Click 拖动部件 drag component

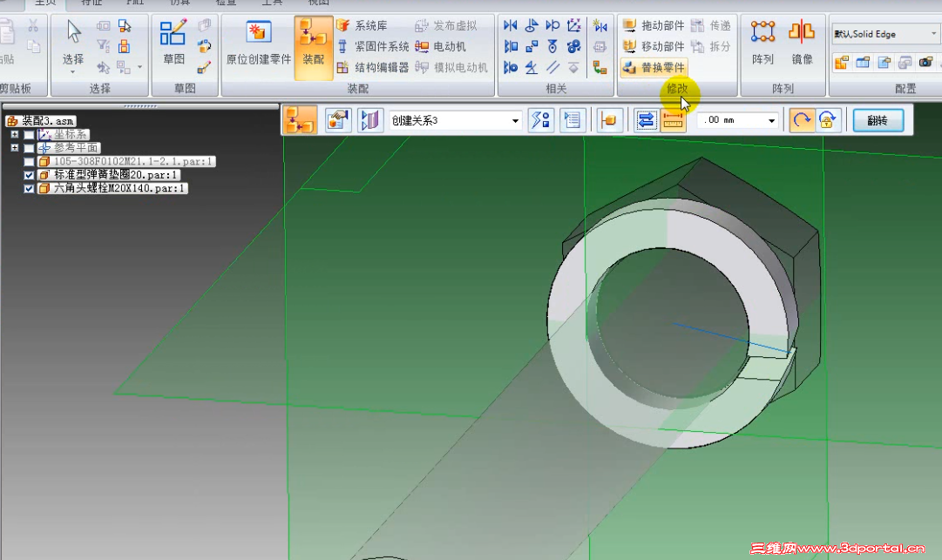pyautogui.click(x=654, y=25)
